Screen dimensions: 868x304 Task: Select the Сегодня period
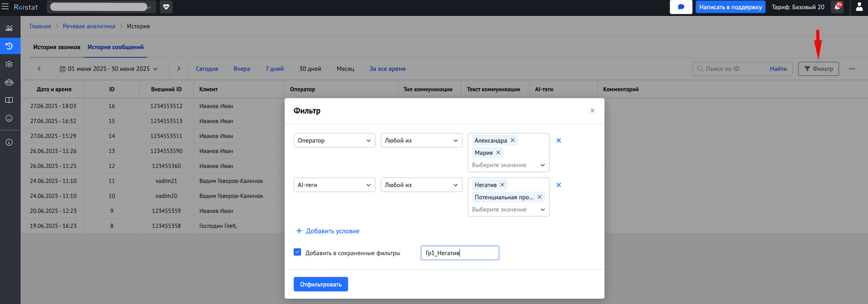coord(207,69)
